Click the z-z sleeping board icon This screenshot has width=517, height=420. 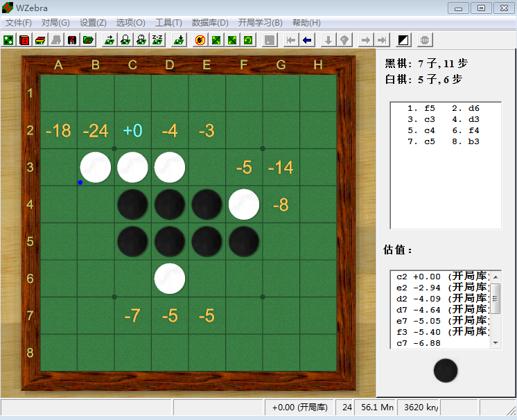coord(157,40)
